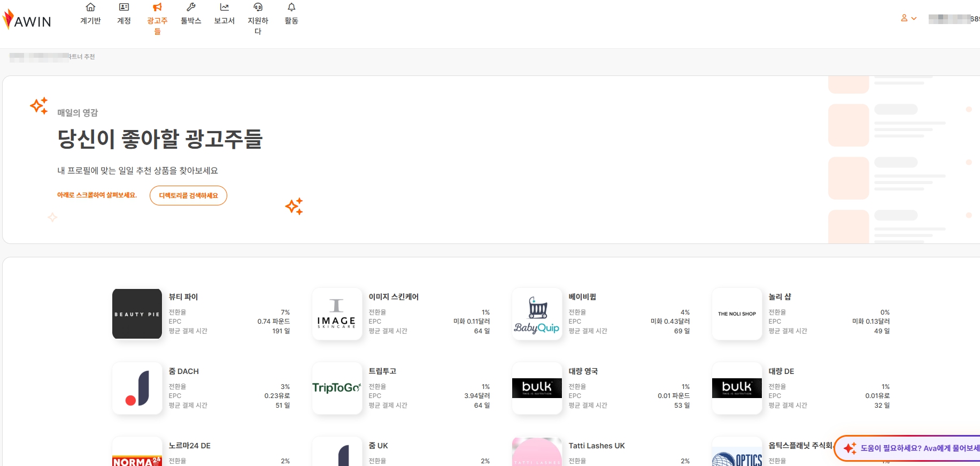This screenshot has width=980, height=466.
Task: Click the 이미지 스킨케어 advertiser name
Action: click(x=393, y=297)
